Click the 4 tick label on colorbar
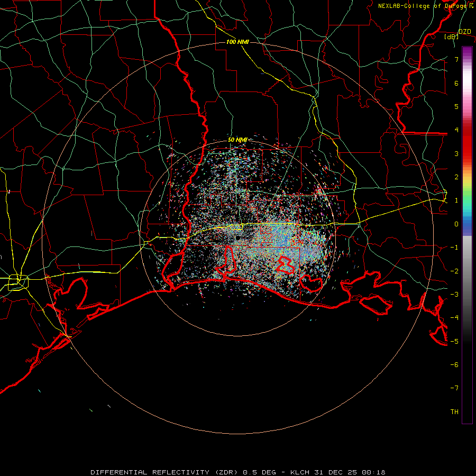 pos(456,130)
